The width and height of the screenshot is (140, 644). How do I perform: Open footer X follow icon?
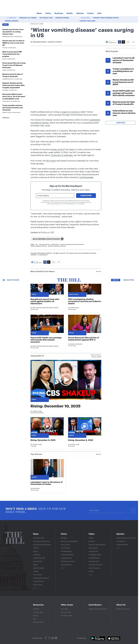tap(49, 638)
